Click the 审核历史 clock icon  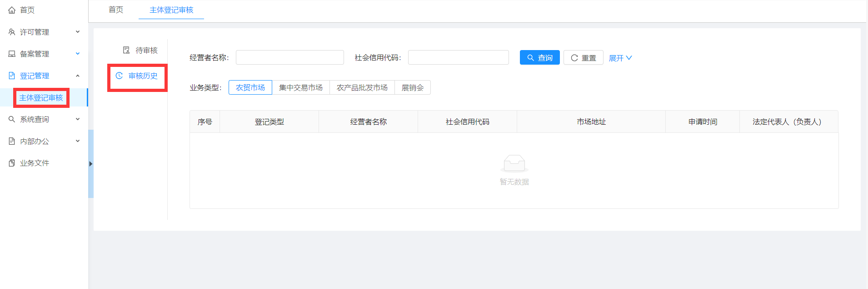119,76
